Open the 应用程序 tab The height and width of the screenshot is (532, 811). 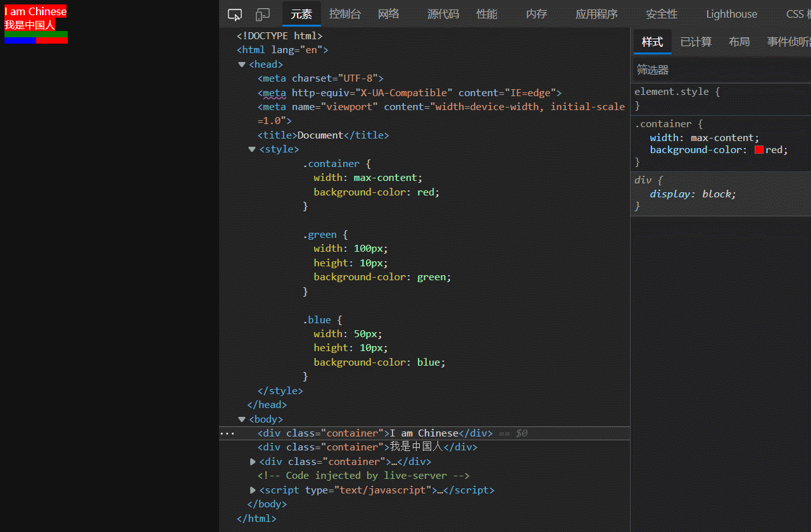coord(596,14)
